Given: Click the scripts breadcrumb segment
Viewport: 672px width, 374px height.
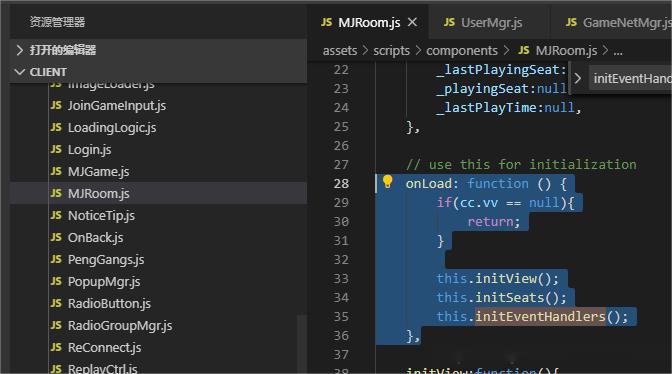Looking at the screenshot, I should click(x=391, y=51).
